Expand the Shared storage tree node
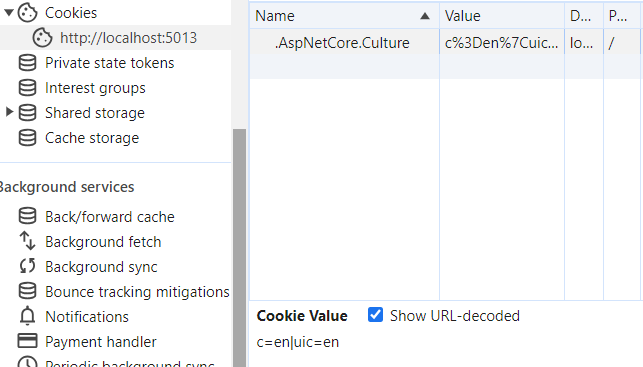 9,112
